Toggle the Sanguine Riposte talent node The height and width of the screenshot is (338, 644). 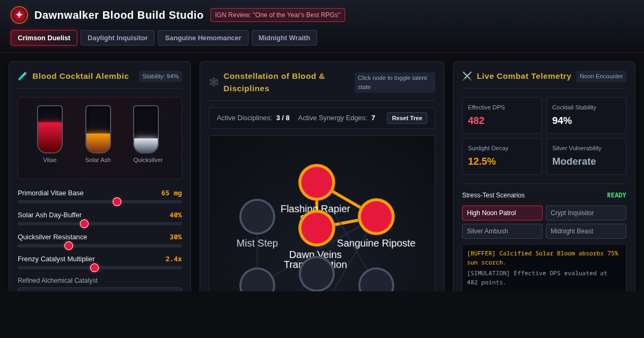coord(376,217)
